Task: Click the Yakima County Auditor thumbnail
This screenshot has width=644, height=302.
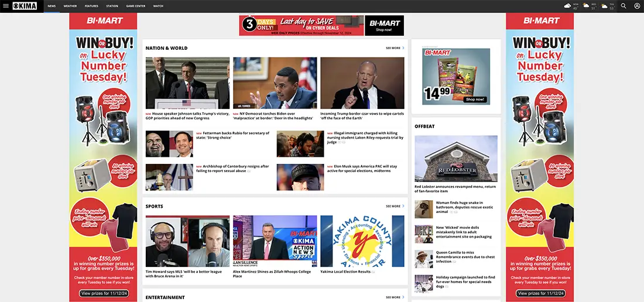Action: point(362,241)
